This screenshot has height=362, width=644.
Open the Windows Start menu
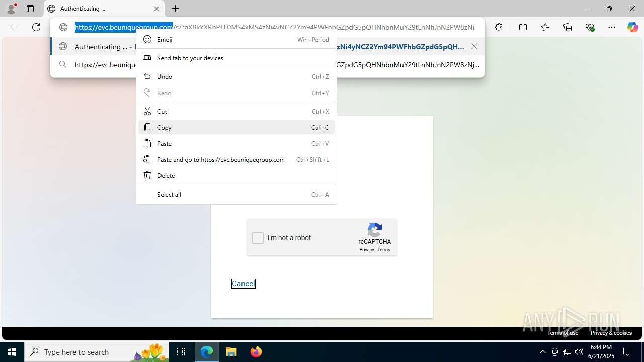tap(12, 352)
